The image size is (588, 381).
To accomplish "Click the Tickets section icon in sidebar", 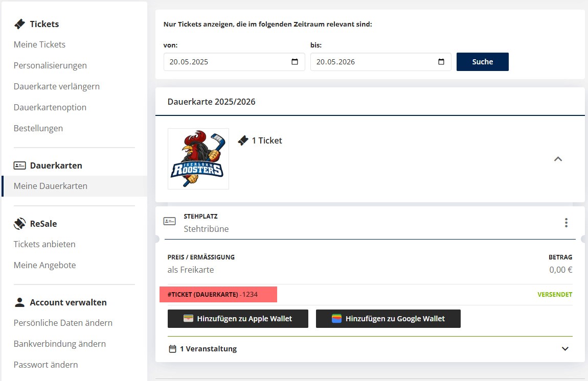I will pos(19,24).
